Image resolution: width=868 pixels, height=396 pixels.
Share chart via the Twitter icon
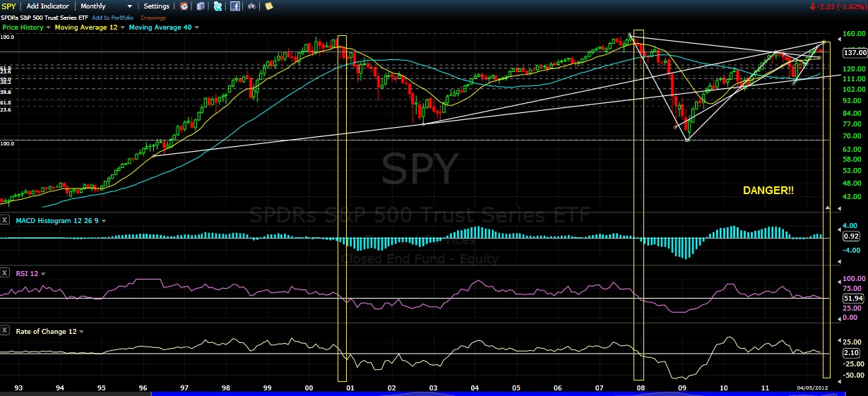218,6
